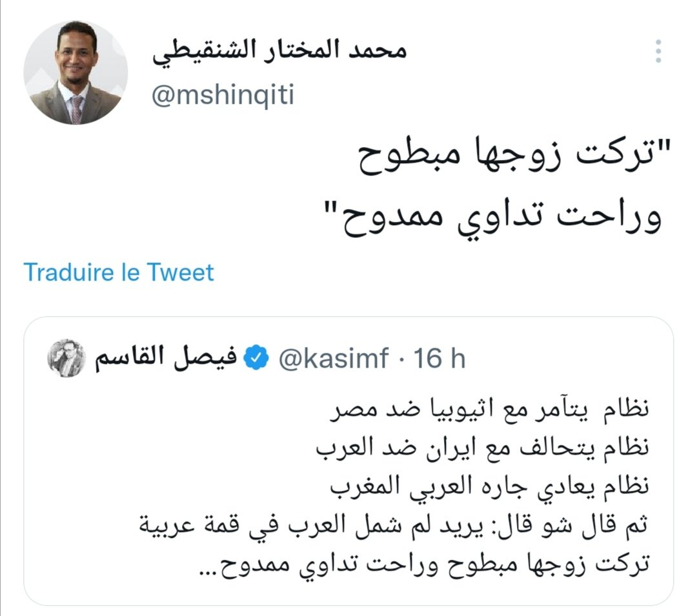Viewport: 697px width, 616px height.
Task: Open the @mshinqiti handle
Action: [x=223, y=95]
